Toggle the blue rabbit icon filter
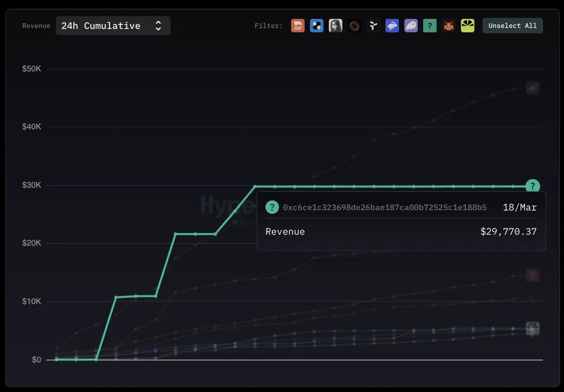Screen dimensions: 564x392 392,25
